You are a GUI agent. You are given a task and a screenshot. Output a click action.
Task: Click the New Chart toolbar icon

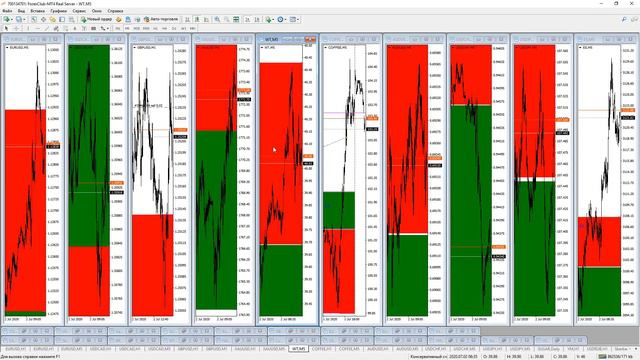point(7,19)
